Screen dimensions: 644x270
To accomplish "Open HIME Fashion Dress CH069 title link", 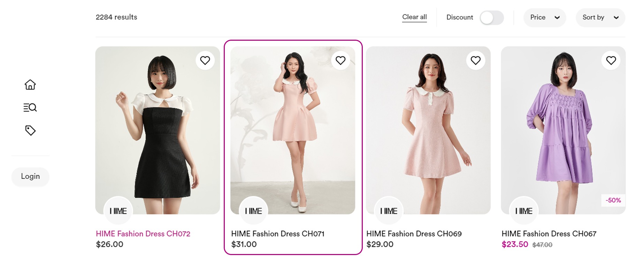I will point(414,234).
